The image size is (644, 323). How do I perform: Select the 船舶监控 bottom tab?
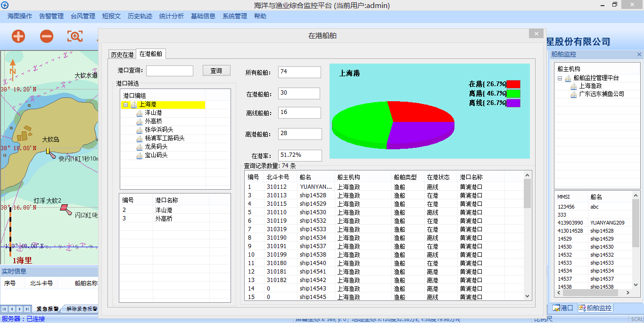595,308
